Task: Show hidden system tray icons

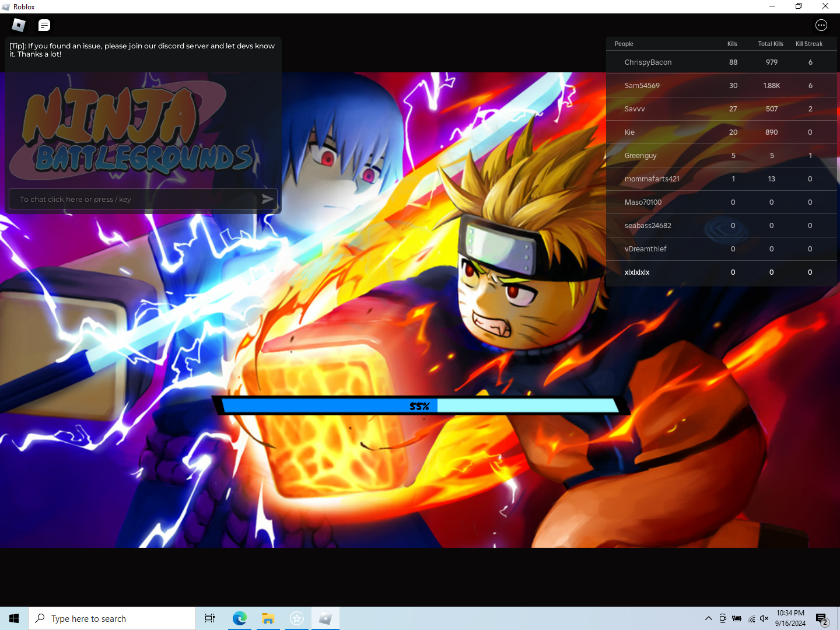Action: tap(708, 618)
